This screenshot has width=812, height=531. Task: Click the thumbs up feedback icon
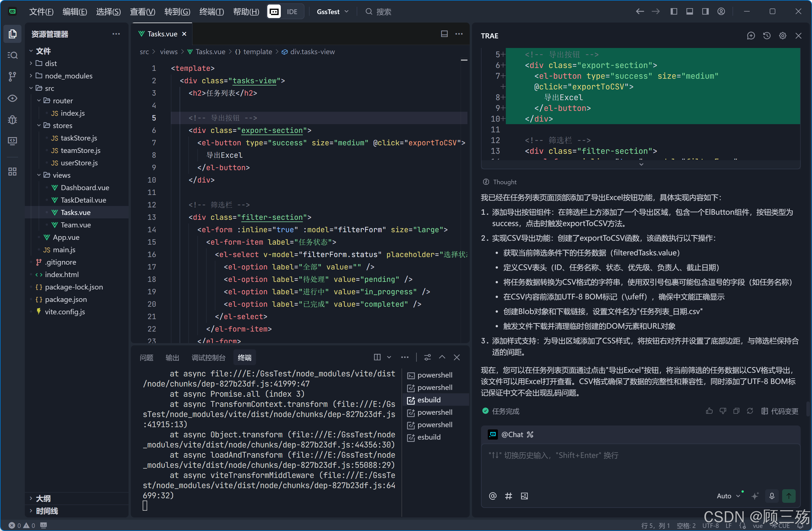coord(709,411)
